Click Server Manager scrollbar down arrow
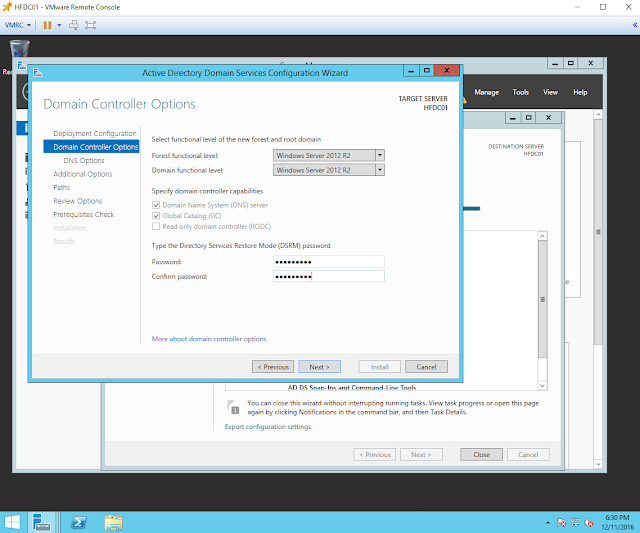The height and width of the screenshot is (533, 640). pyautogui.click(x=598, y=464)
